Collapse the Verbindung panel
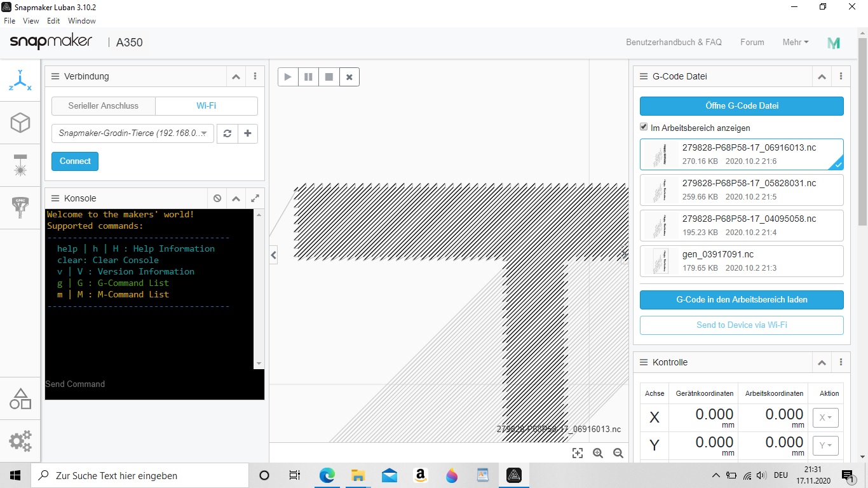Viewport: 868px width, 488px height. point(236,76)
